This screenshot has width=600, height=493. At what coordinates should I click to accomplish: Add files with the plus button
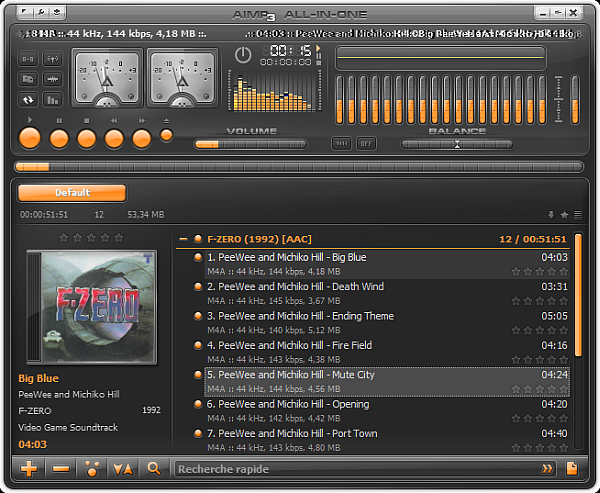click(x=29, y=469)
